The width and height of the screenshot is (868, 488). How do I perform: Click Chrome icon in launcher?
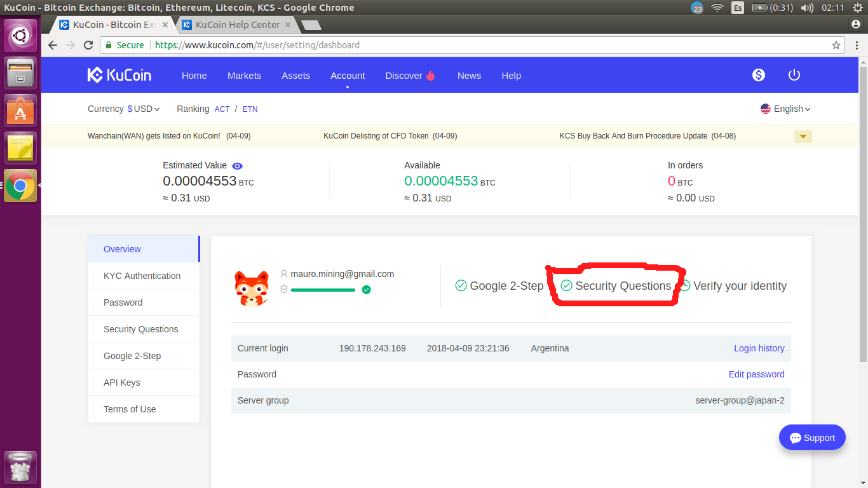click(x=20, y=186)
